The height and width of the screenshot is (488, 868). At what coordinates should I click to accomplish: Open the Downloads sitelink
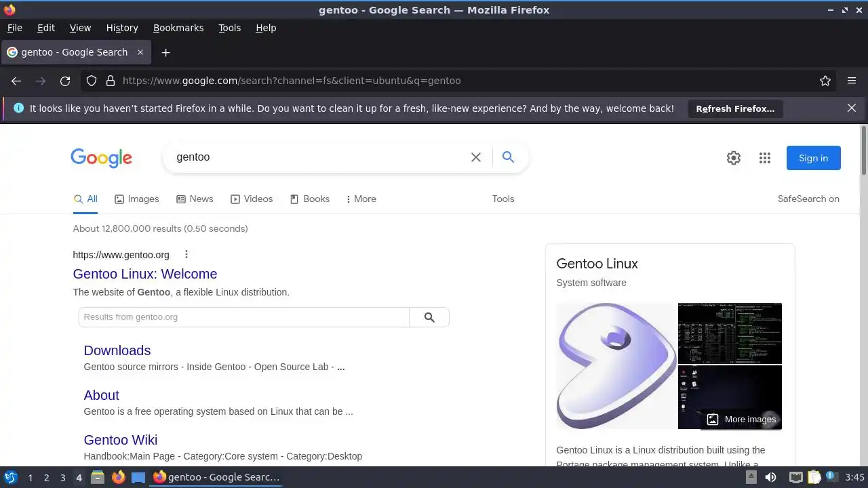(117, 350)
